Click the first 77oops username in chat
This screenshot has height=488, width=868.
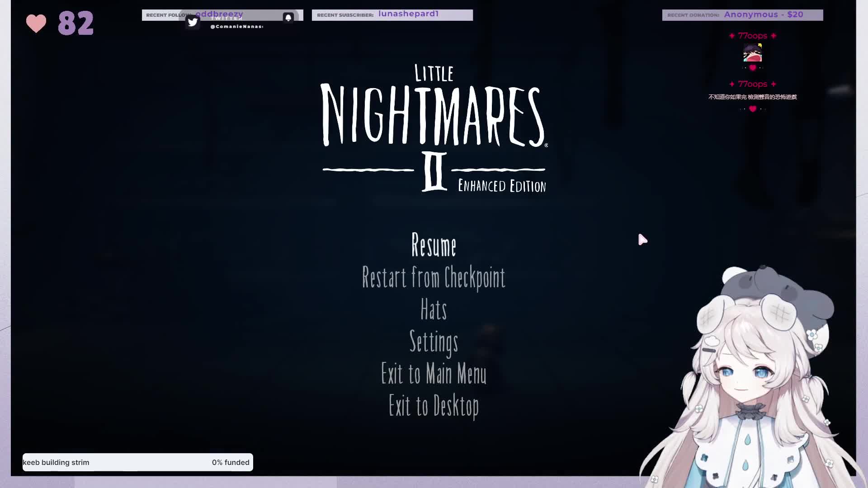[x=752, y=36]
